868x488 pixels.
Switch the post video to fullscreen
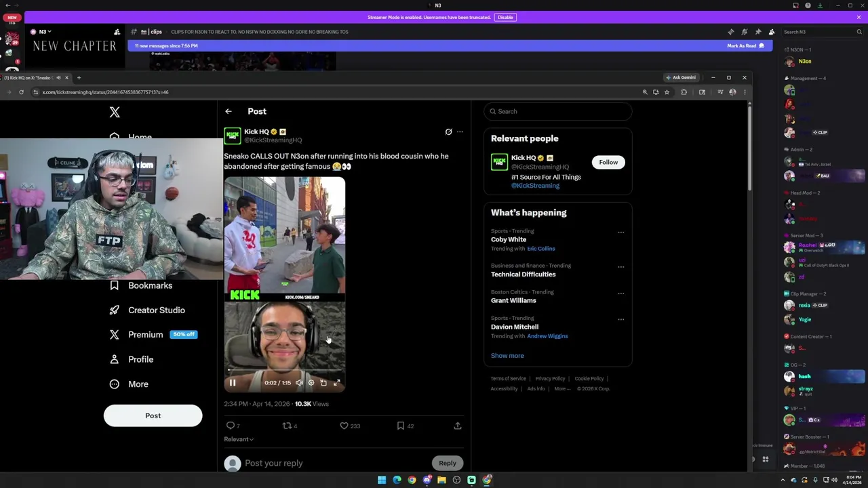(336, 383)
